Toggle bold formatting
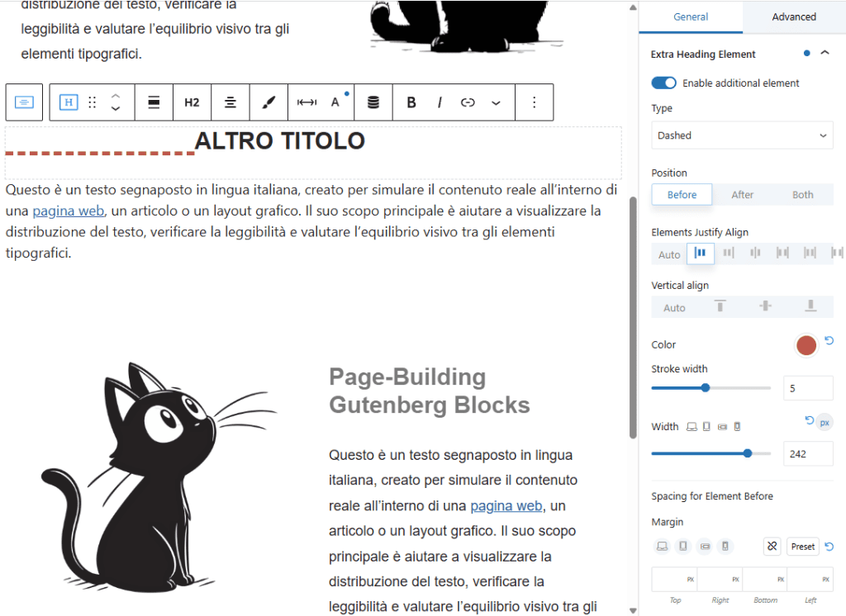Screen dimensions: 846x616 [411, 102]
